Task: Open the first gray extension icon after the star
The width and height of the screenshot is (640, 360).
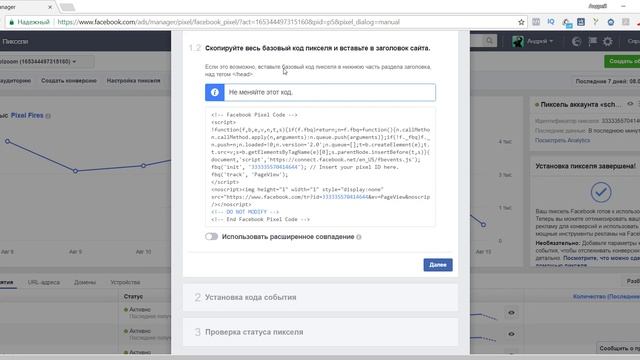Action: [x=536, y=22]
